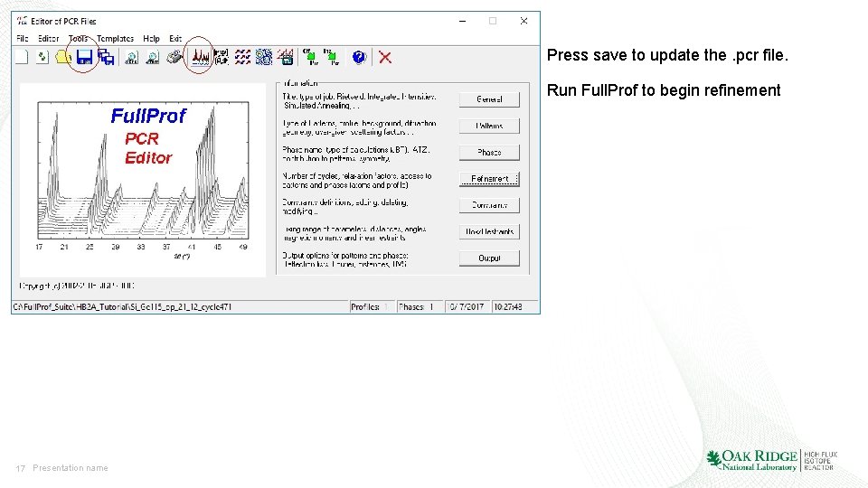Open the File menu
868x488 pixels.
coord(22,39)
